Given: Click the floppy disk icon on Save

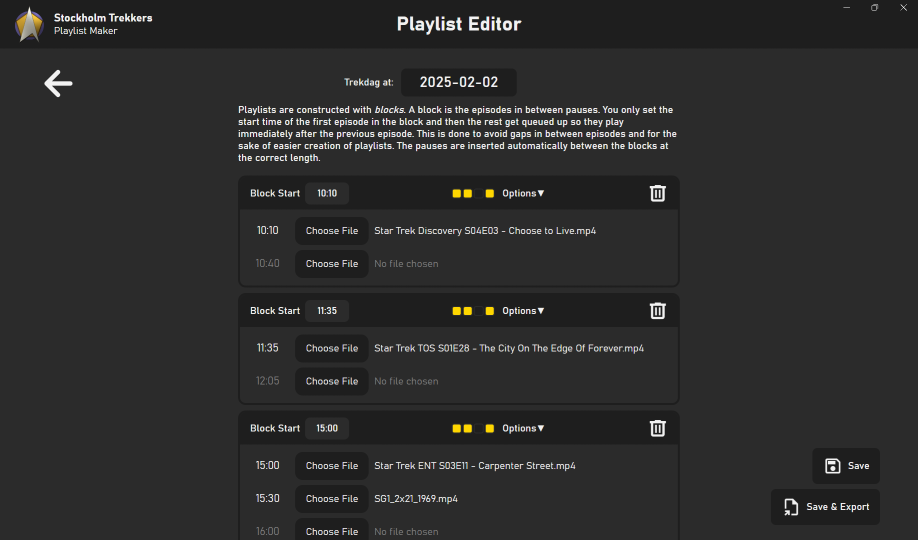Looking at the screenshot, I should click(x=833, y=466).
